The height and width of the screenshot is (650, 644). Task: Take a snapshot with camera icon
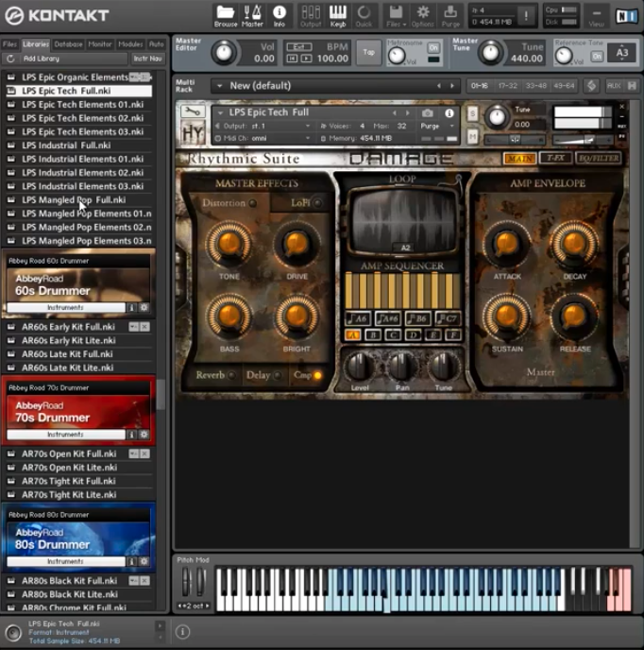(428, 113)
